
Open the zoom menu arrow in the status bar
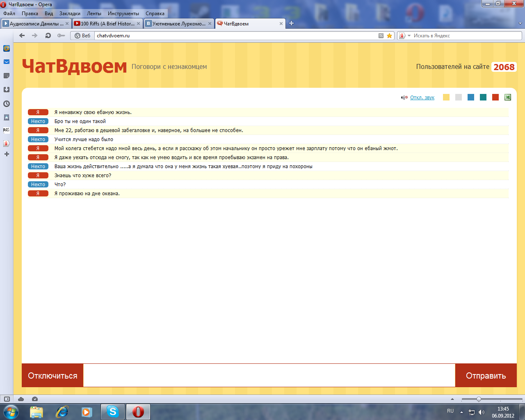(452, 399)
